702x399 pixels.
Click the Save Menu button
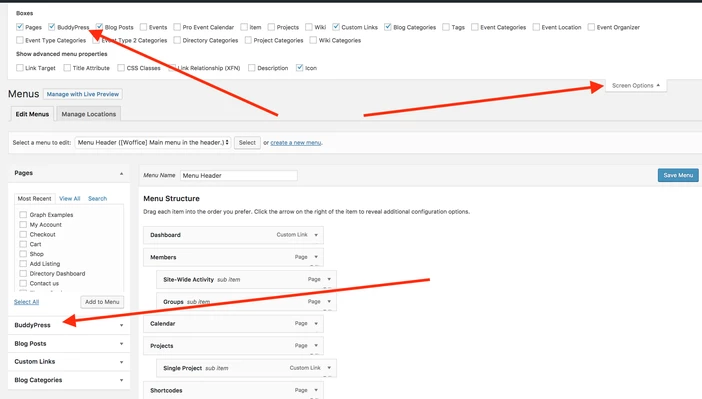click(678, 175)
